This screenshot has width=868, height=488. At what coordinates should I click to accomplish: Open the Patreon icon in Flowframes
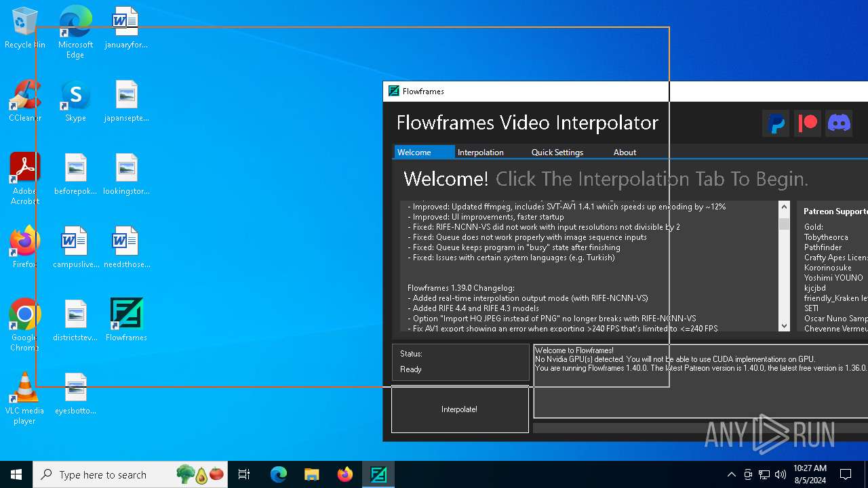pos(808,123)
